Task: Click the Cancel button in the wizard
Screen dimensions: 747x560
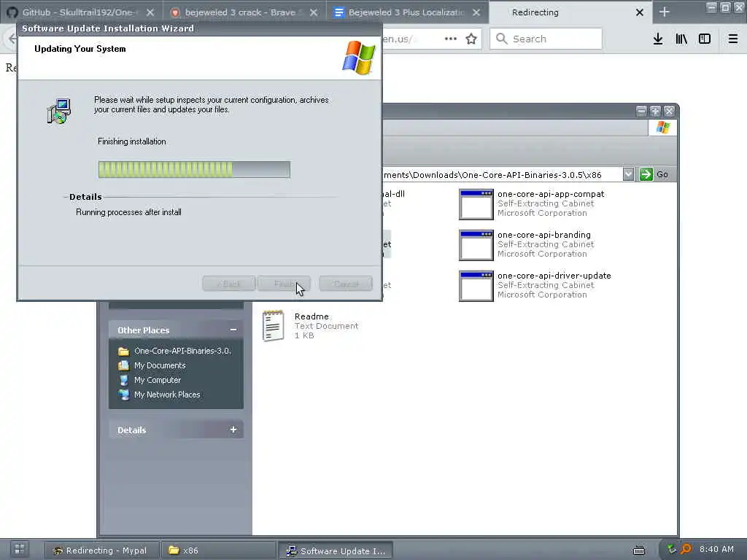Action: coord(346,284)
